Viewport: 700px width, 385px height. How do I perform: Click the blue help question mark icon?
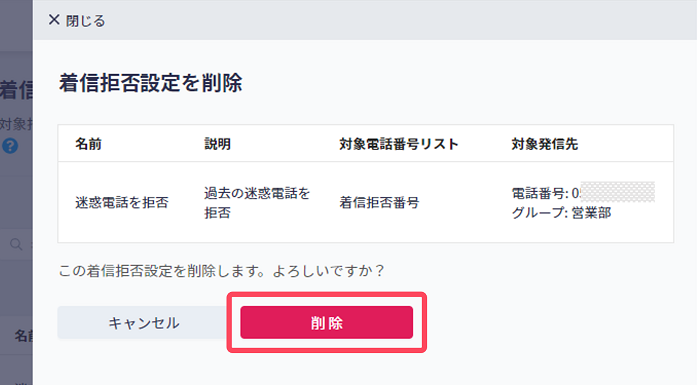pyautogui.click(x=10, y=146)
